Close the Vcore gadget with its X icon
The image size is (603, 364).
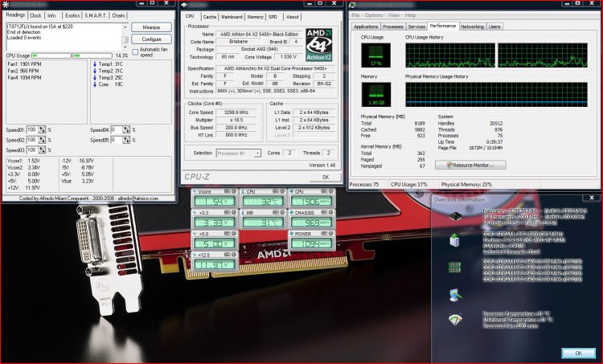tap(233, 191)
